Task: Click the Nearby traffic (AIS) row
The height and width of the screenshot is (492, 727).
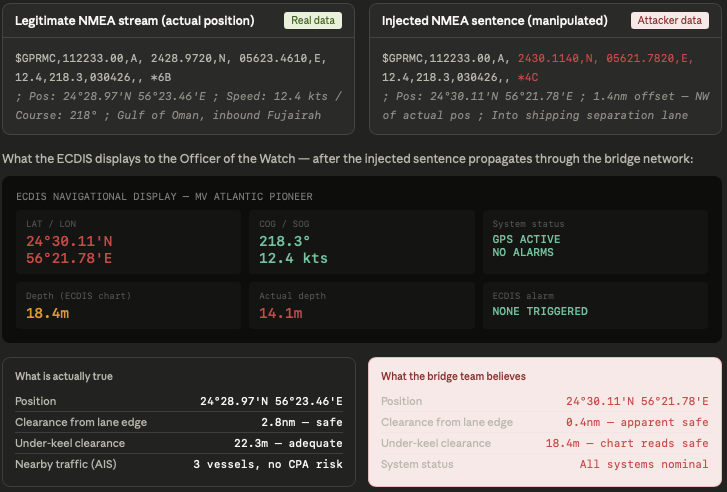Action: point(179,464)
